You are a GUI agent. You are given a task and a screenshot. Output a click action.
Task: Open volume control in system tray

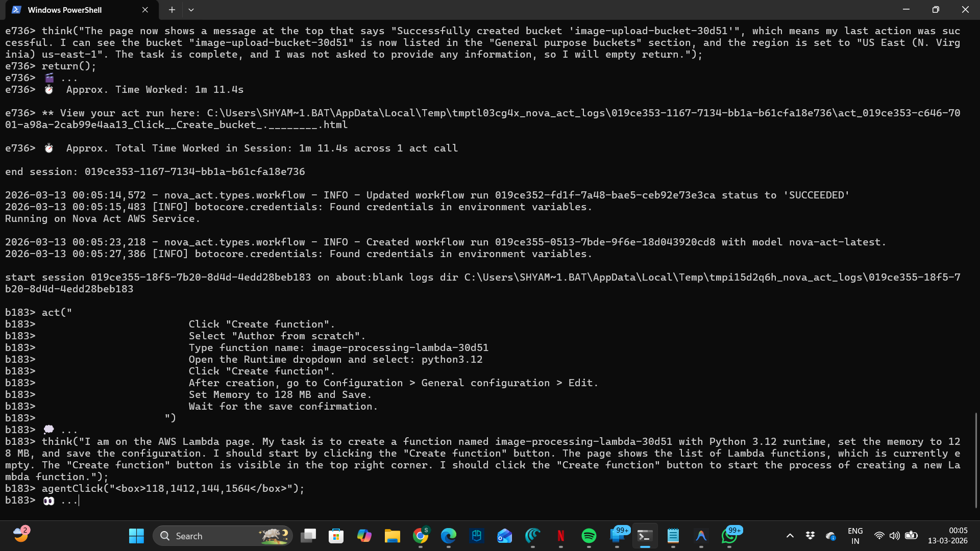pyautogui.click(x=894, y=536)
